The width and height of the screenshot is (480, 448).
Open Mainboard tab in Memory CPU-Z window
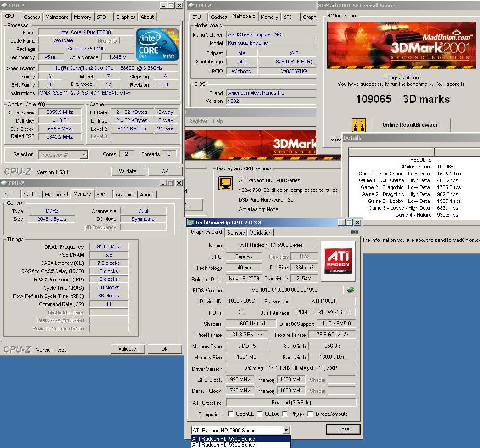click(56, 195)
